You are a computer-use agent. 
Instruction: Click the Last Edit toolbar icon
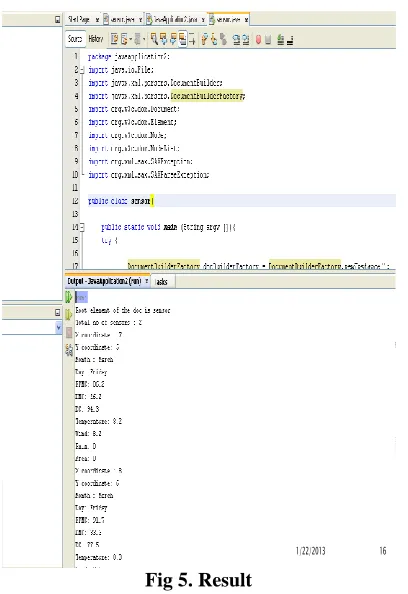click(114, 39)
